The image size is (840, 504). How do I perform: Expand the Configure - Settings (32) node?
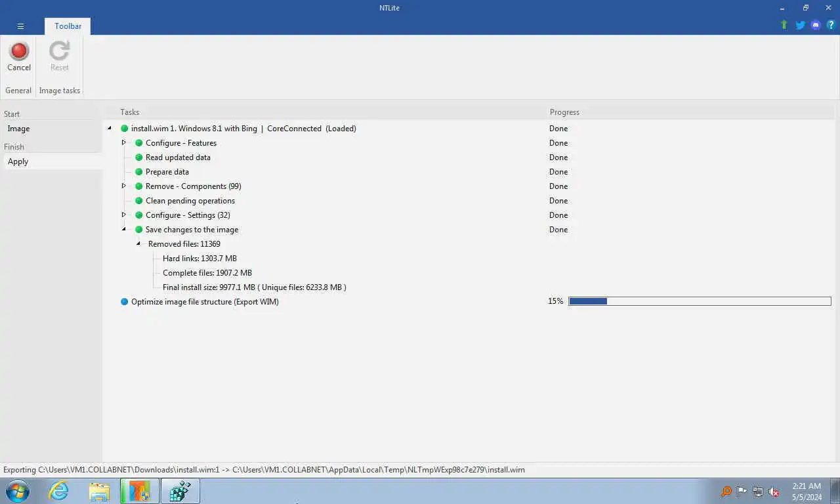123,215
